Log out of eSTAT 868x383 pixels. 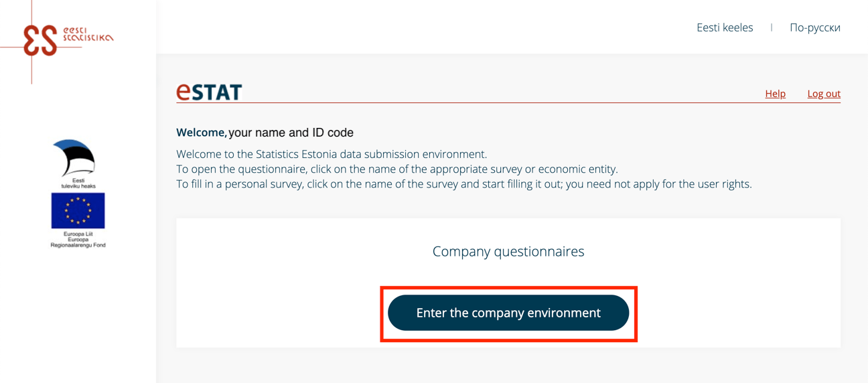[823, 94]
